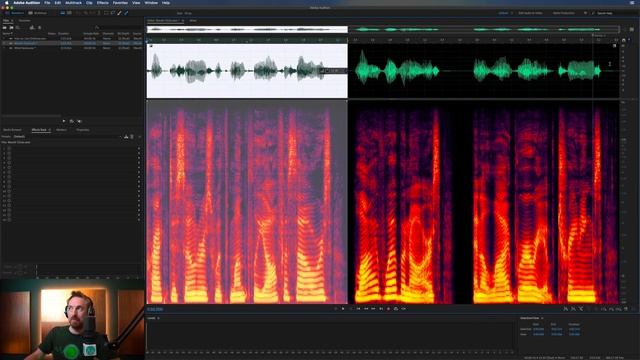Screen dimensions: 640x360
Task: Choose the Default workspace
Action: coord(503,13)
